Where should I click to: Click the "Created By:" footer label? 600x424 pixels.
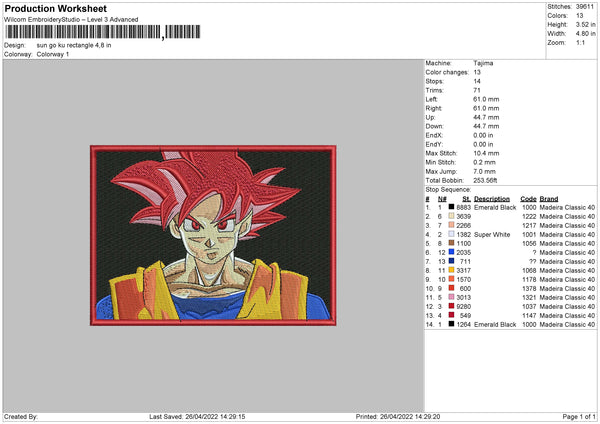click(x=21, y=416)
